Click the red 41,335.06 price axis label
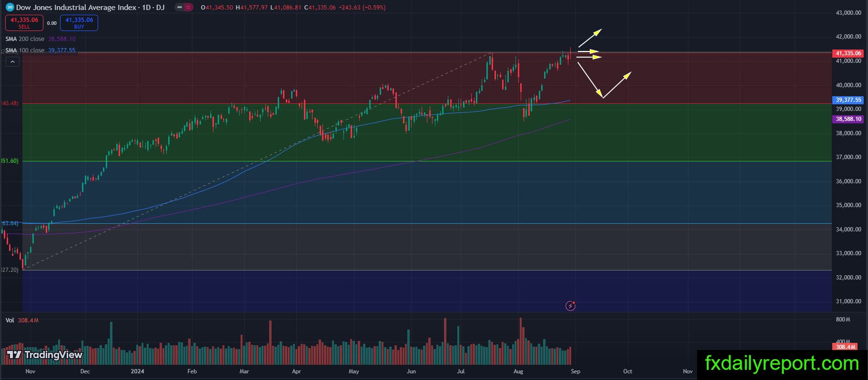868x380 pixels. pos(848,53)
